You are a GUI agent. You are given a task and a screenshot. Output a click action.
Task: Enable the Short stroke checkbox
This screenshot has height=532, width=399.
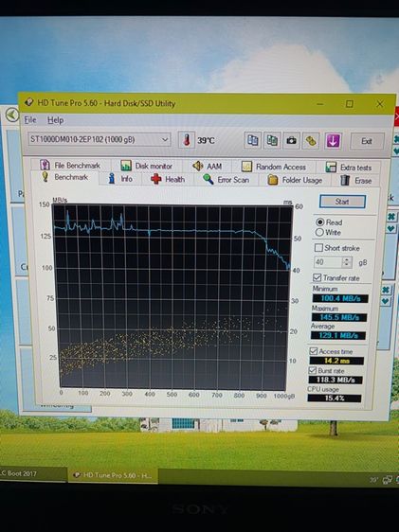[x=318, y=248]
